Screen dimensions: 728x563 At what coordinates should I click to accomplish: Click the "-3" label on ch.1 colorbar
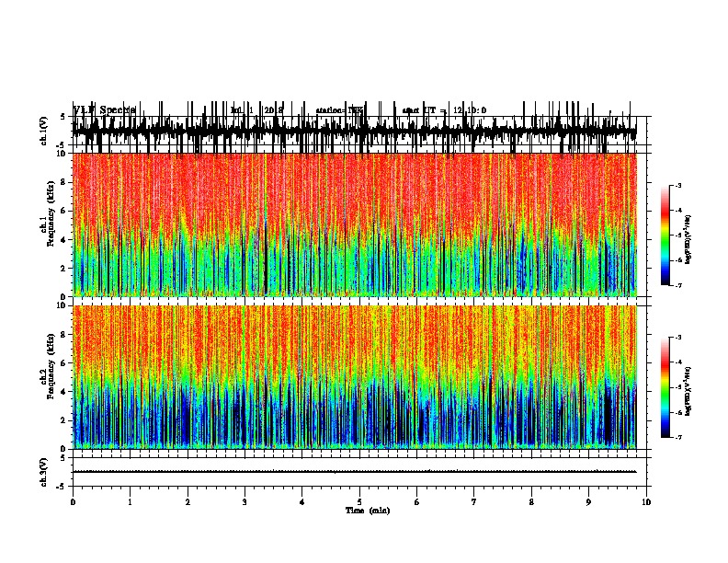coord(677,185)
